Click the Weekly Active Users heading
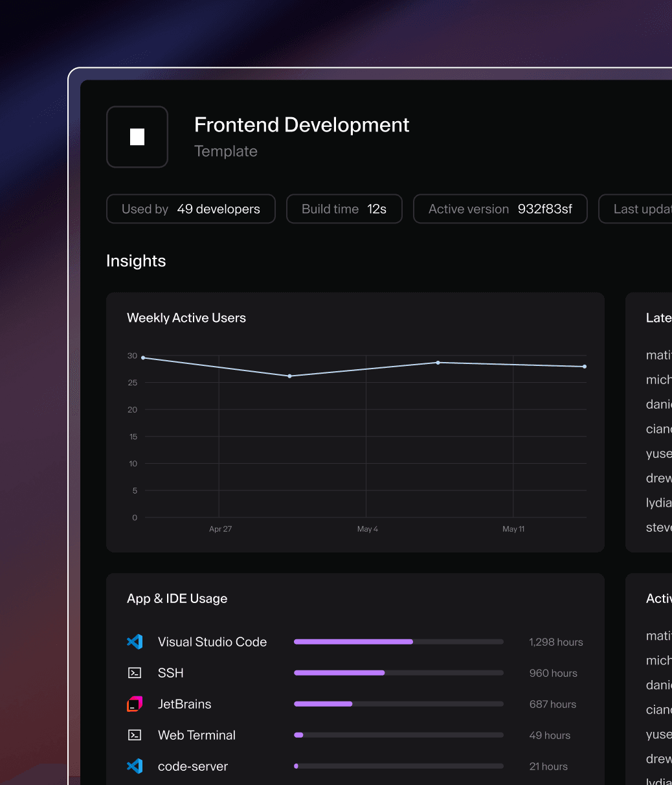 [x=186, y=318]
